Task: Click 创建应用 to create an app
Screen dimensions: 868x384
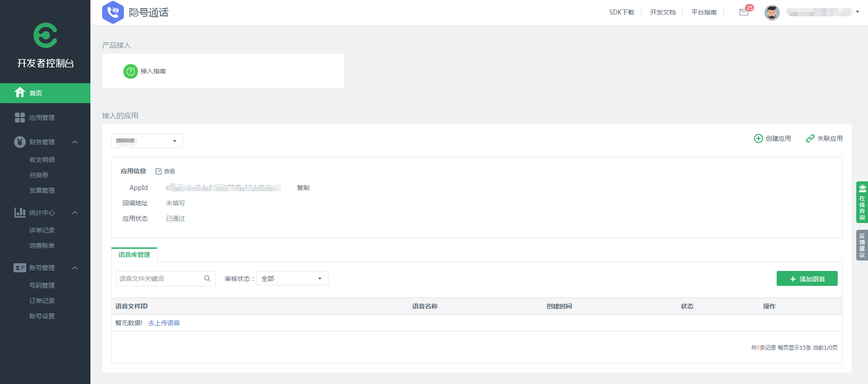Action: pos(773,138)
